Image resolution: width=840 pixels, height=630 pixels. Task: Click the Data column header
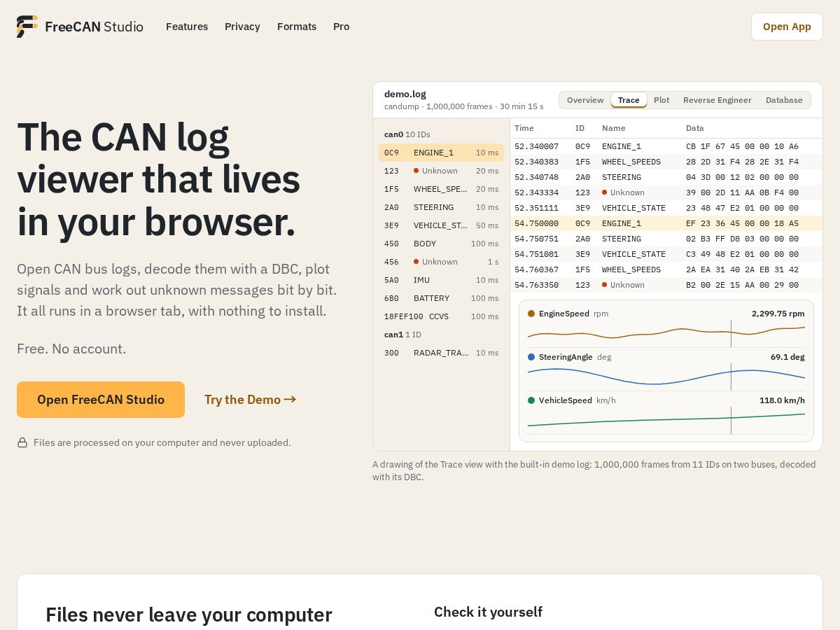[695, 128]
